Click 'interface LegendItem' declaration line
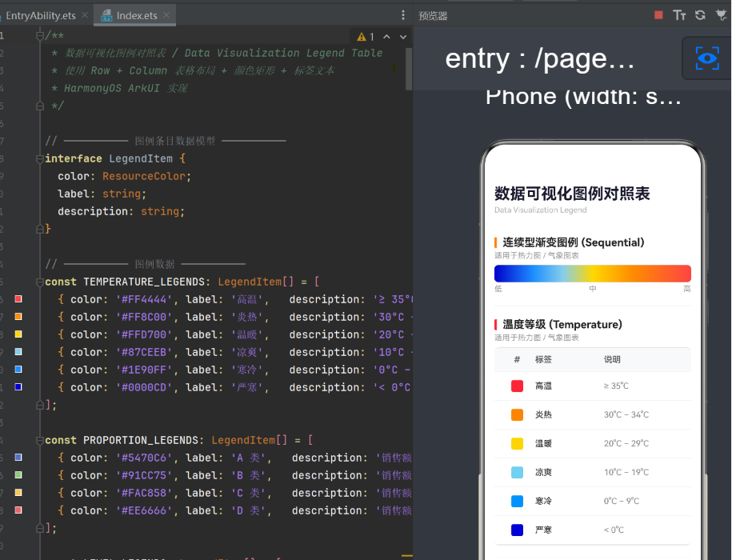The image size is (732, 560). 115,158
